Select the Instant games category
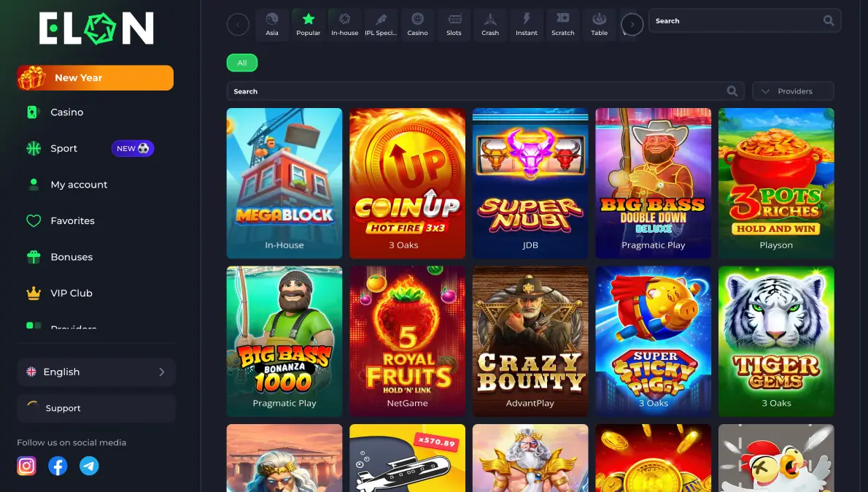This screenshot has height=492, width=868. pyautogui.click(x=527, y=24)
